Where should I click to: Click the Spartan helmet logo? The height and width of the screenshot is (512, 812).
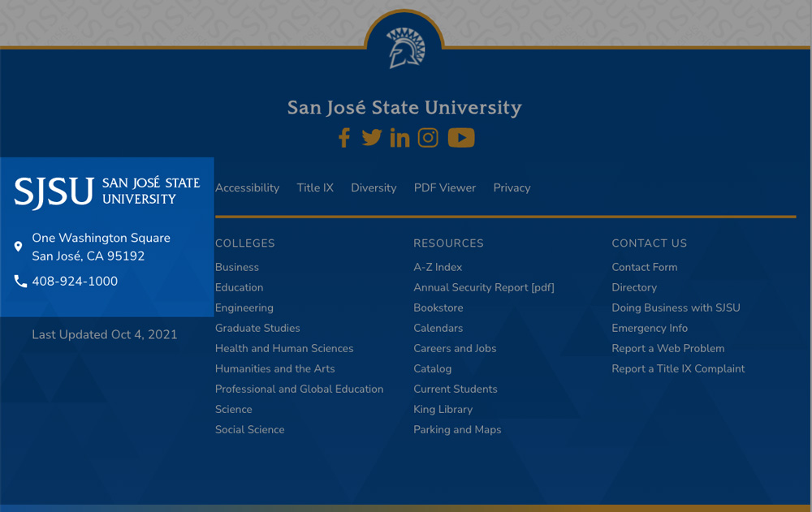click(404, 45)
